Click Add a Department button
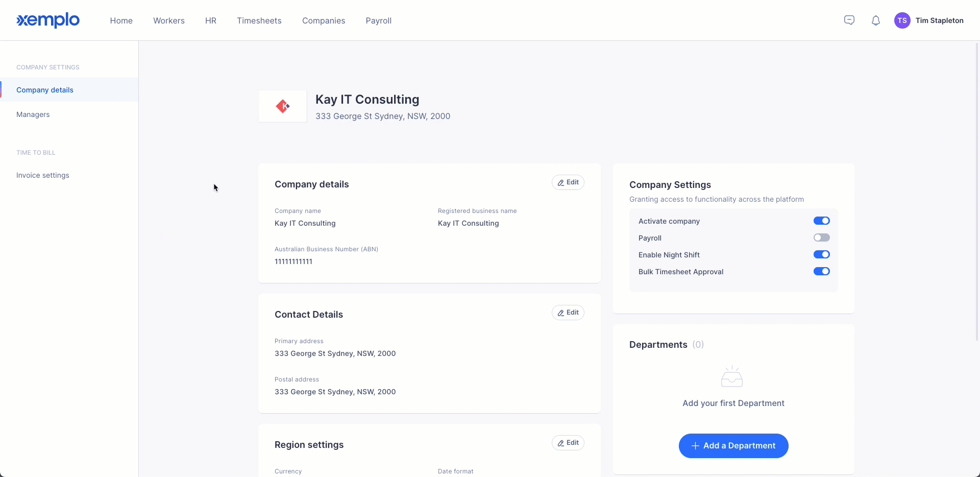Image resolution: width=980 pixels, height=477 pixels. [x=733, y=446]
